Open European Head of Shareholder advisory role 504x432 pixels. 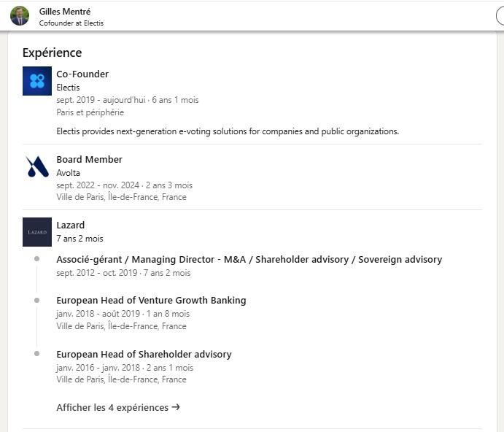(x=144, y=354)
